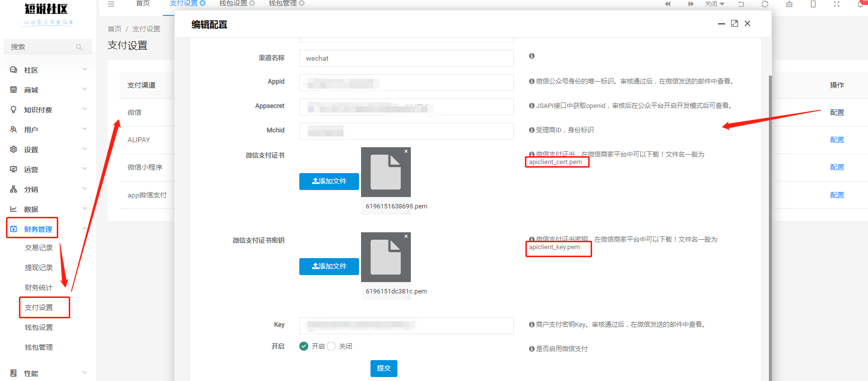
Task: Select the 关闭 radio option
Action: click(x=331, y=346)
